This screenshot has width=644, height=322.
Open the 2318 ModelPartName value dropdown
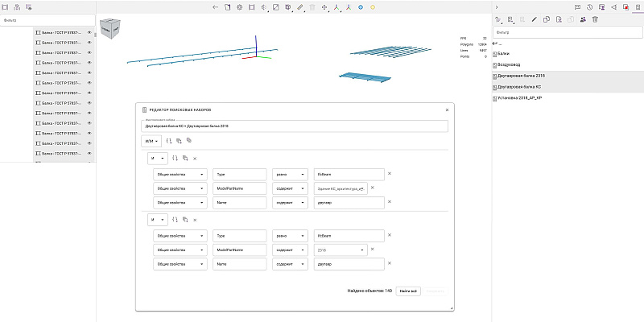point(341,250)
